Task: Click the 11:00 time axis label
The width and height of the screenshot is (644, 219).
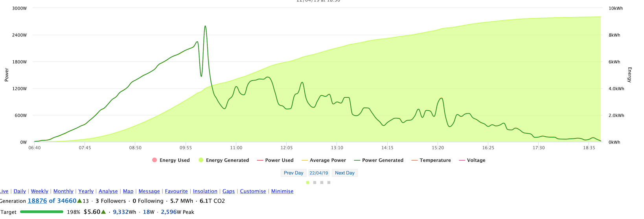Action: 236,148
